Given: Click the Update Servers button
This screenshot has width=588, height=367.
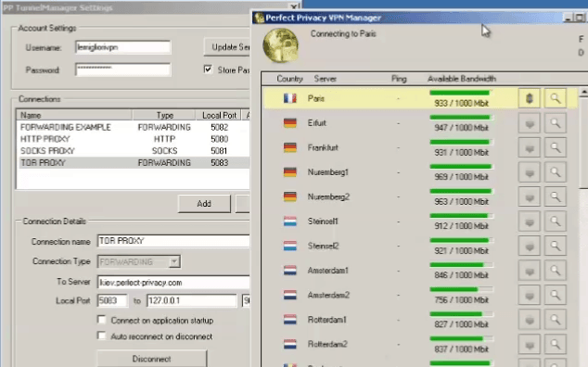Looking at the screenshot, I should (x=227, y=47).
